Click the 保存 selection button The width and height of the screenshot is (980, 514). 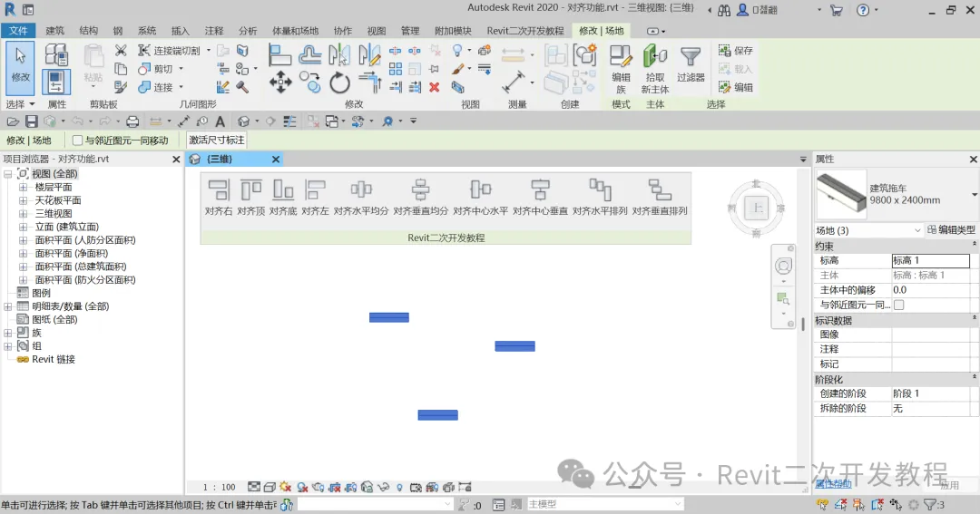click(736, 51)
